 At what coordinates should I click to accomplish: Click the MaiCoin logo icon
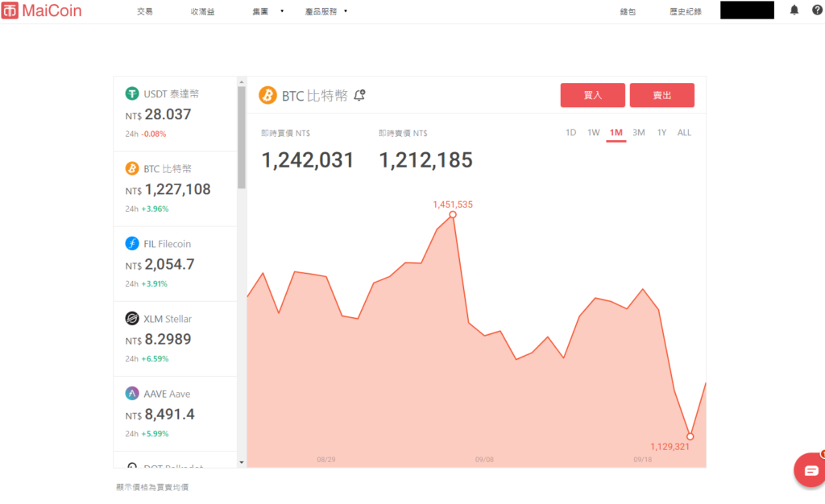[10, 11]
